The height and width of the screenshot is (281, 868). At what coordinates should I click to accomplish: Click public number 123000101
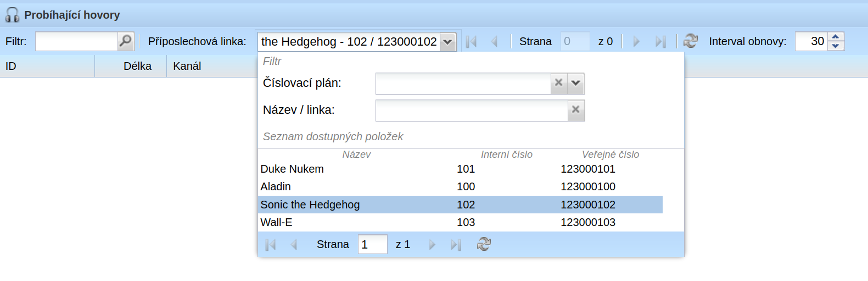[588, 169]
